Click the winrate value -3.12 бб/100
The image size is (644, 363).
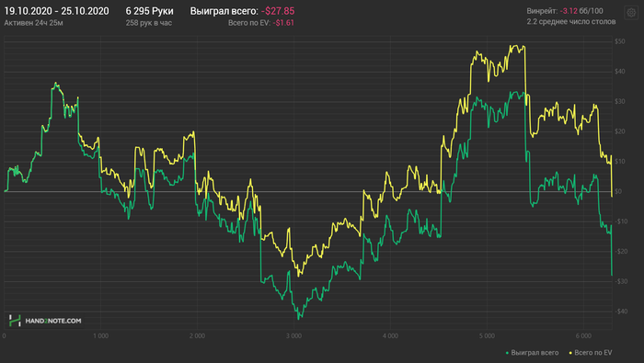tap(581, 11)
